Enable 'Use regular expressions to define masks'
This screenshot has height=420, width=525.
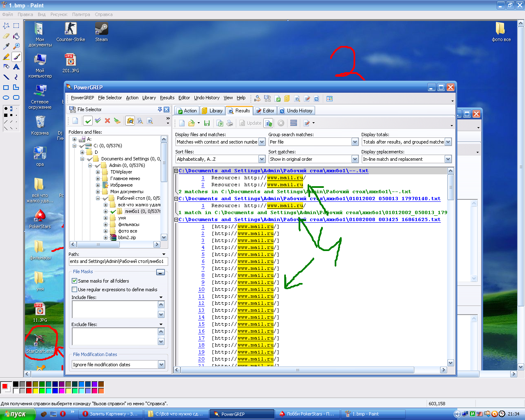coord(75,290)
